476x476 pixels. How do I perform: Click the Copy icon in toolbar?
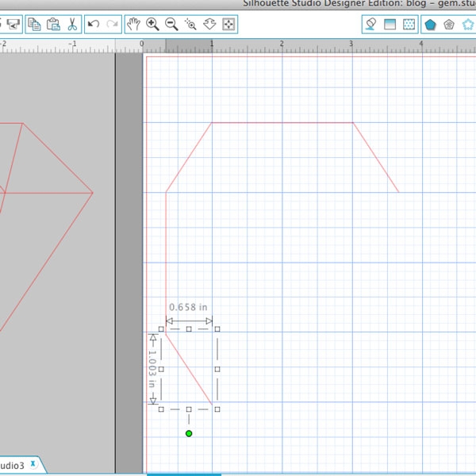pyautogui.click(x=34, y=25)
